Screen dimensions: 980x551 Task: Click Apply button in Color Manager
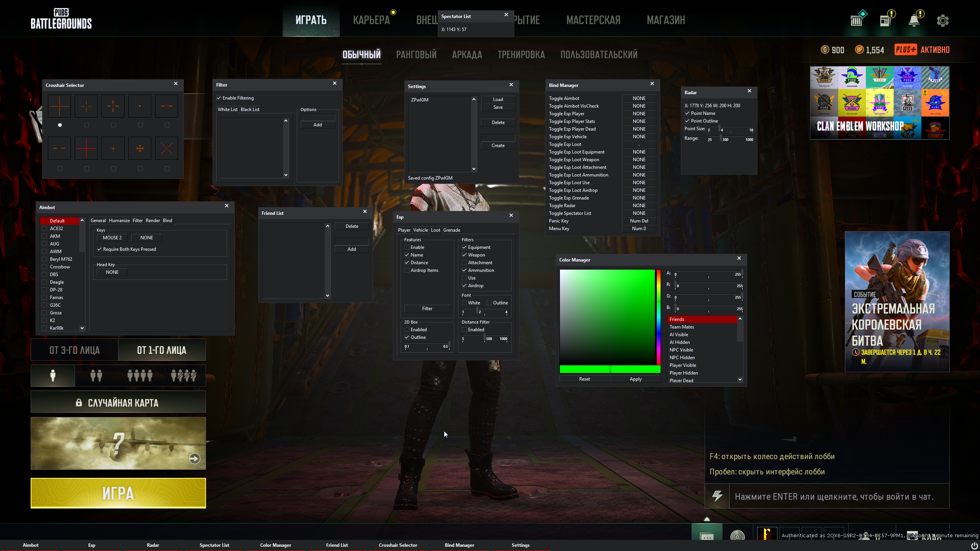(635, 379)
